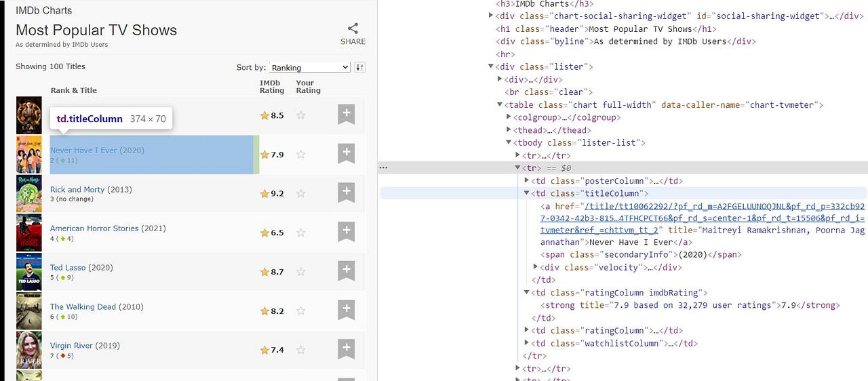The height and width of the screenshot is (381, 868).
Task: Open American Horror Stories title link
Action: click(94, 228)
